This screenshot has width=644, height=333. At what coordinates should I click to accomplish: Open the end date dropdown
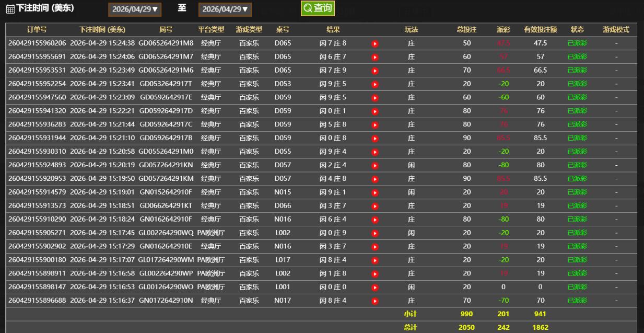tap(225, 9)
